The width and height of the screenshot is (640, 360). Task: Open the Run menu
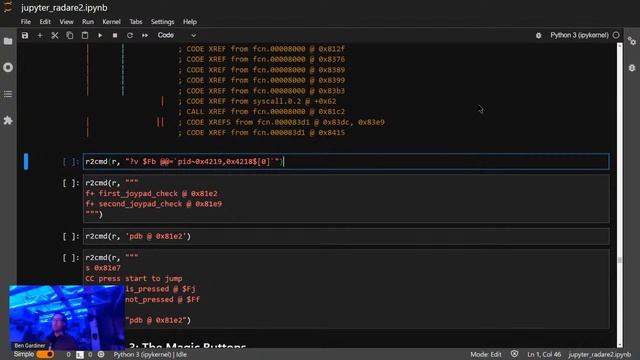click(x=88, y=22)
